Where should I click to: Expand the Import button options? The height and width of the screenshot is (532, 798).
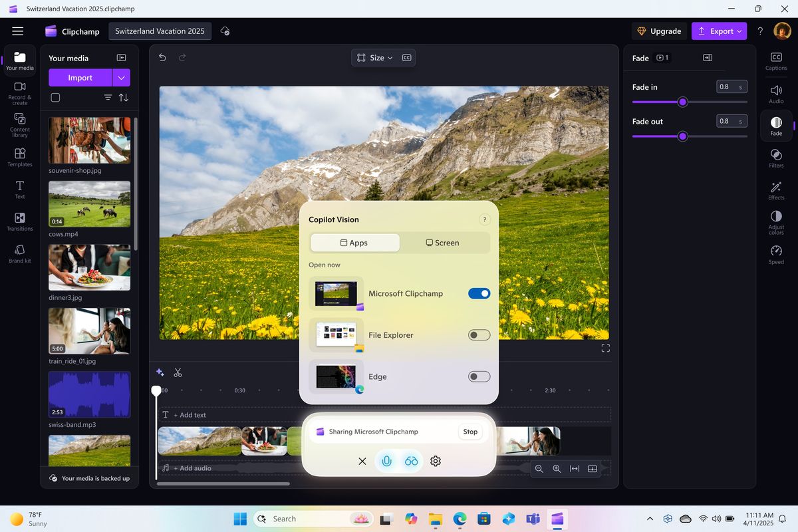tap(121, 78)
